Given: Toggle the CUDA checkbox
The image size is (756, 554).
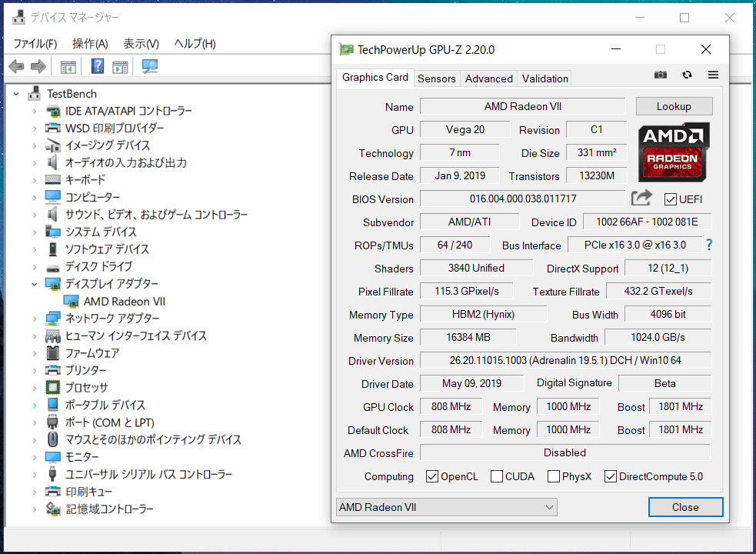Looking at the screenshot, I should (x=497, y=476).
